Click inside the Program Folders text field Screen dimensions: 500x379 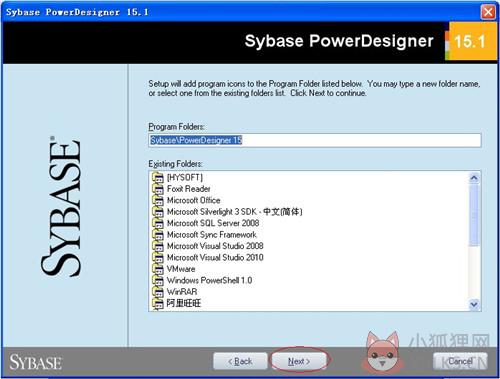(315, 140)
